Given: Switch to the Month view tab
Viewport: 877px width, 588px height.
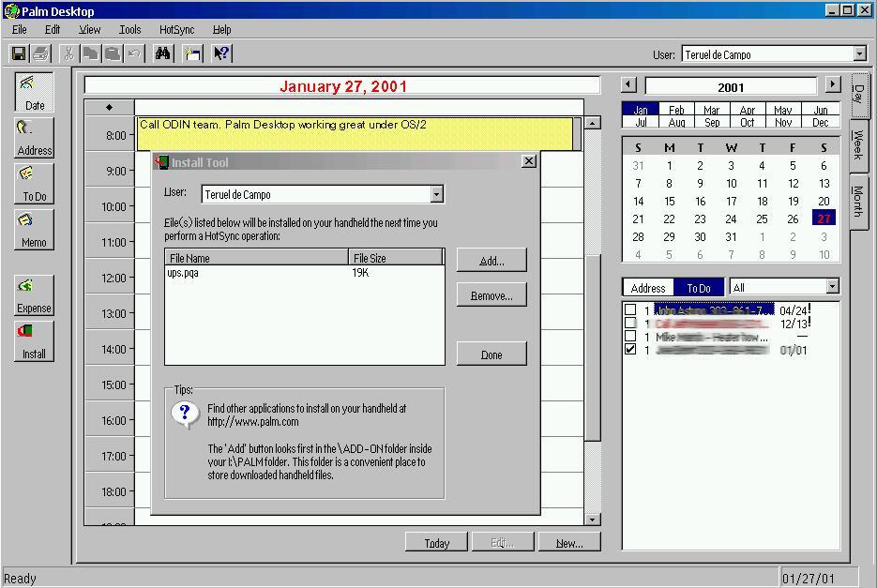Looking at the screenshot, I should pos(858,202).
